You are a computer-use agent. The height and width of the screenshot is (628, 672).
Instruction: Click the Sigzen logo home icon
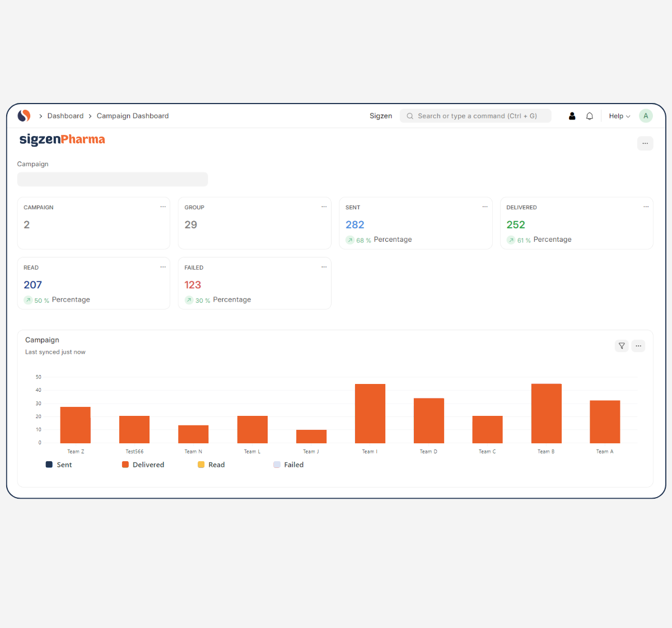(x=24, y=116)
